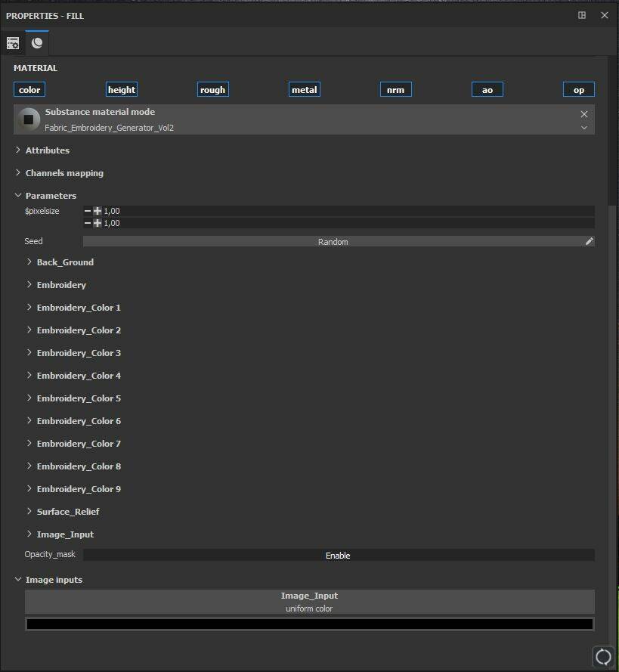The width and height of the screenshot is (619, 672).
Task: Decrease the second $pixelsize value with minus
Action: [x=88, y=223]
